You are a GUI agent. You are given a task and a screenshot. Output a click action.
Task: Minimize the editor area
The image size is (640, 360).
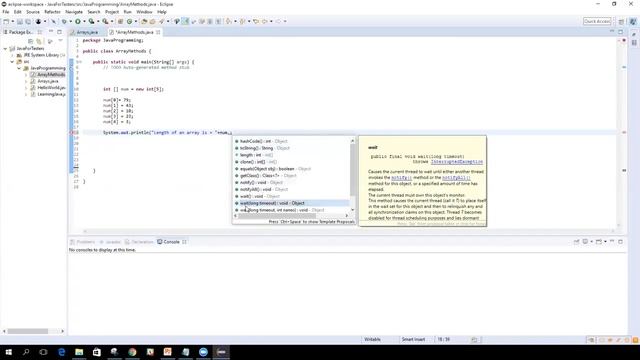coord(612,31)
